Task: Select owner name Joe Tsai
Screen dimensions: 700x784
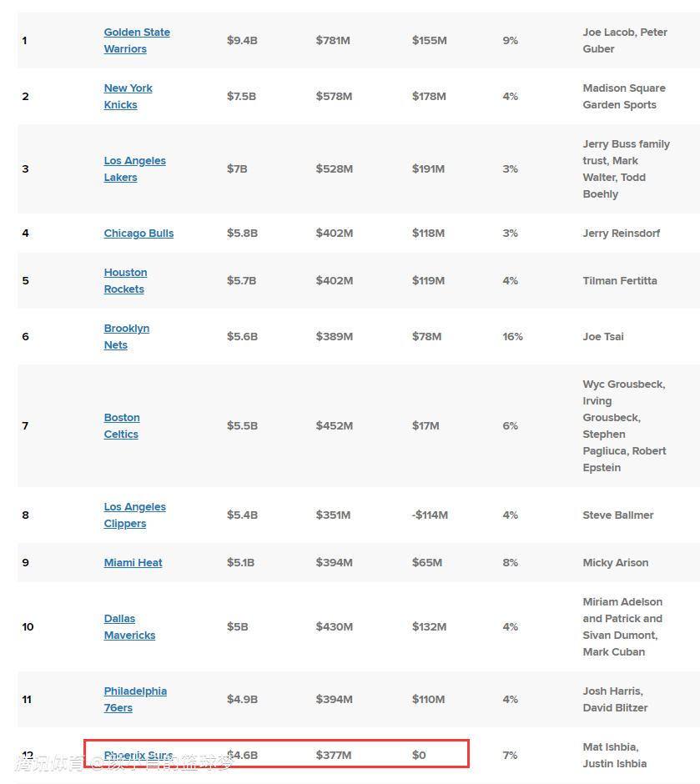Action: [603, 337]
